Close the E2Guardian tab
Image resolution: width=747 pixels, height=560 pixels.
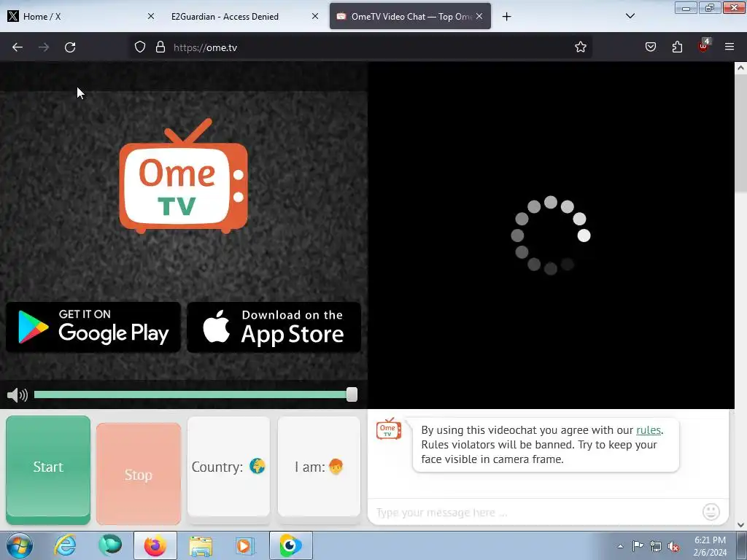tap(315, 16)
